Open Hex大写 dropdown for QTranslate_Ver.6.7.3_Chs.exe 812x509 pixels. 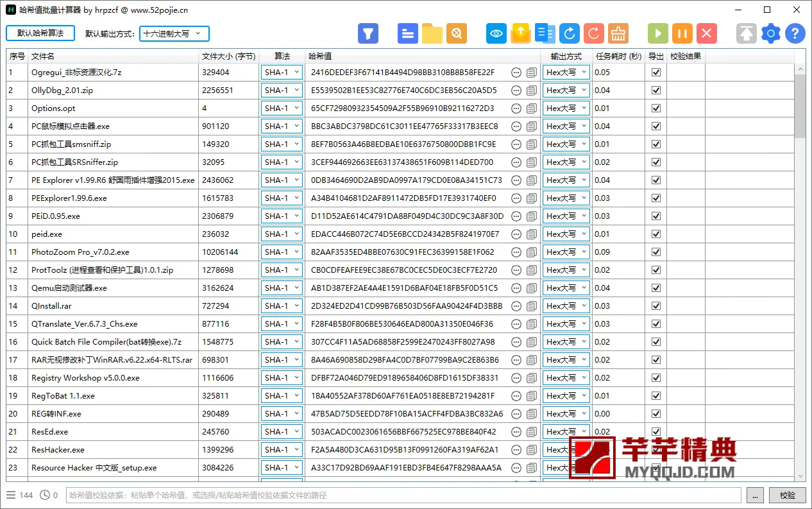pos(566,324)
